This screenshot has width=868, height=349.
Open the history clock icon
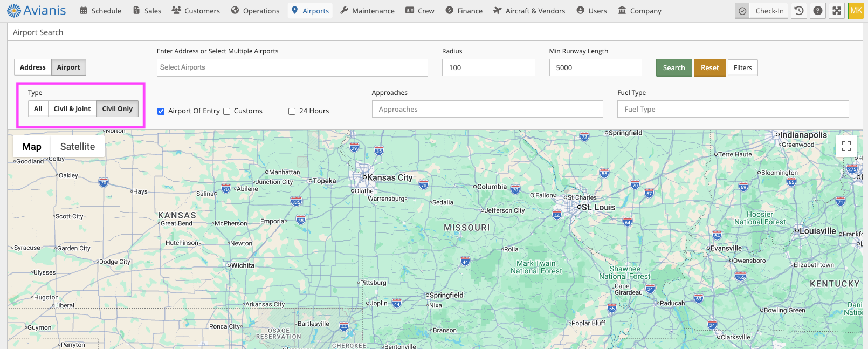point(799,11)
